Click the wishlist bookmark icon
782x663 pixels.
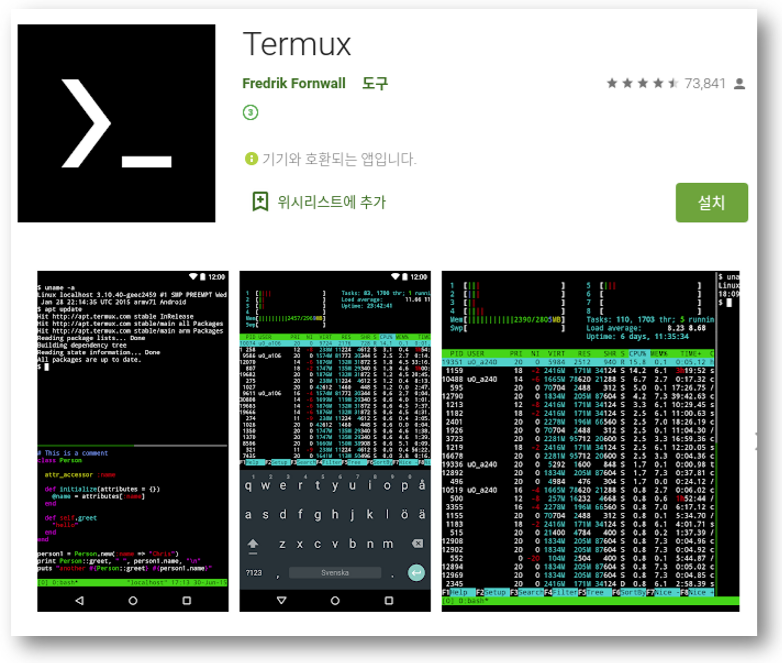[260, 202]
